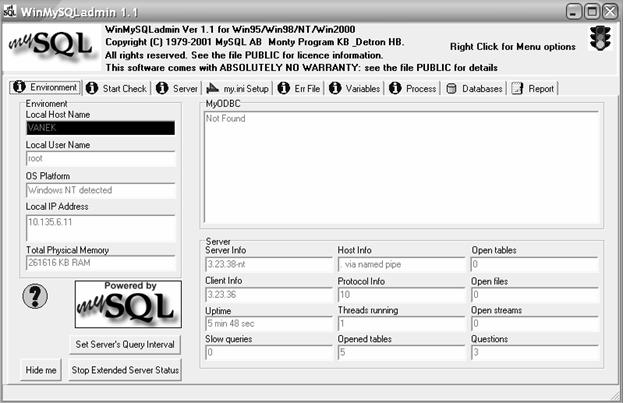This screenshot has width=624, height=403.
Task: Click the Hide me button
Action: pos(41,370)
